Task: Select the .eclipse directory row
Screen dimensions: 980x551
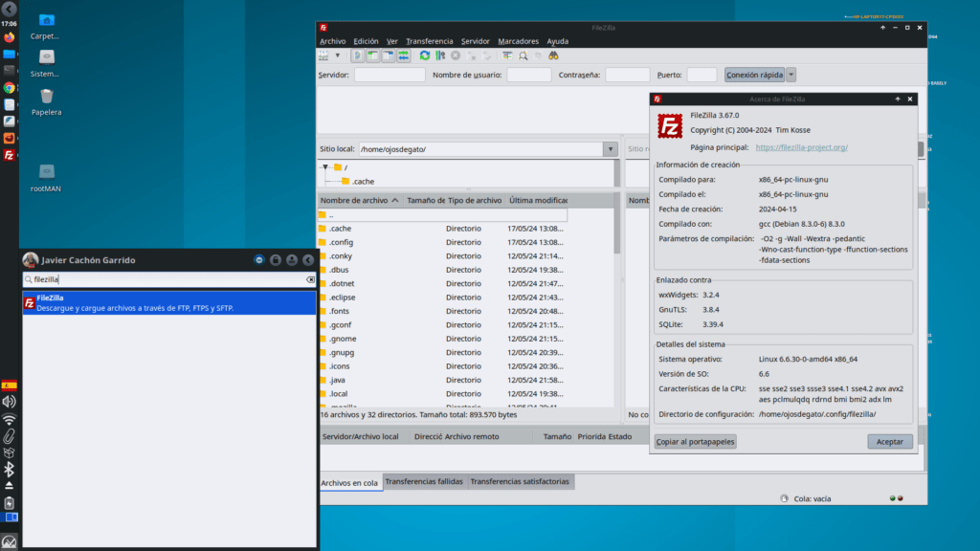Action: [x=442, y=298]
